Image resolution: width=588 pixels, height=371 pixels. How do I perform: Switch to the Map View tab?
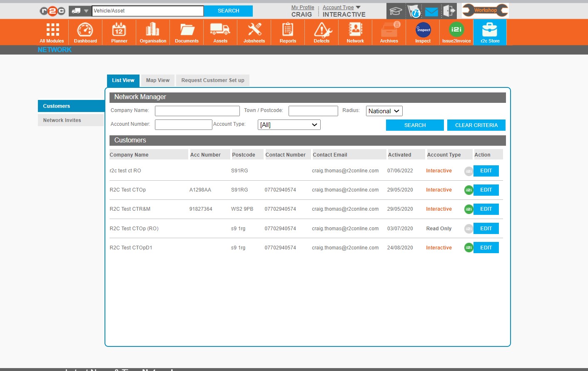158,80
